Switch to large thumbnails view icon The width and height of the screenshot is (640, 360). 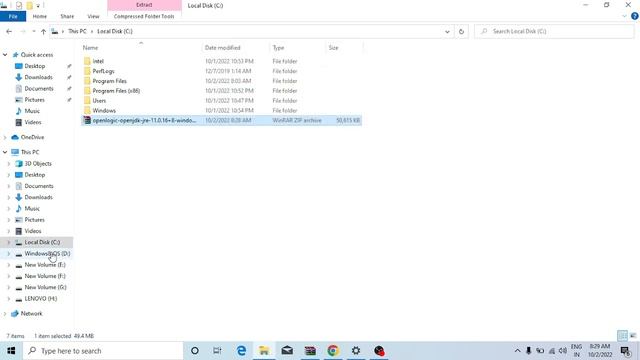tap(633, 336)
